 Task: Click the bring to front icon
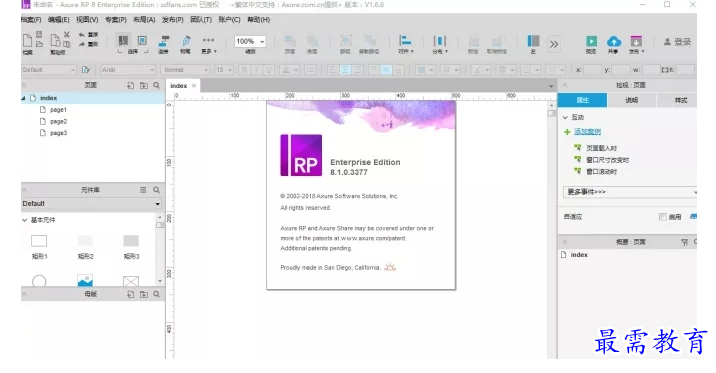(290, 41)
